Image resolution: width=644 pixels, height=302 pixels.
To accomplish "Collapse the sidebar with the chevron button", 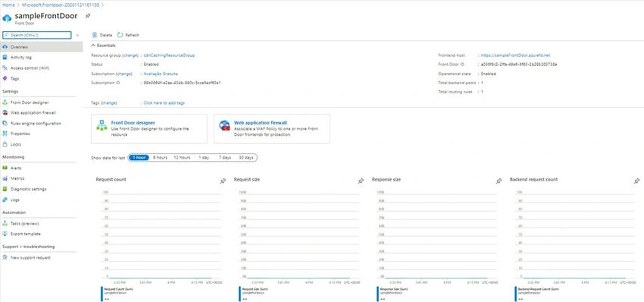I will (x=77, y=36).
